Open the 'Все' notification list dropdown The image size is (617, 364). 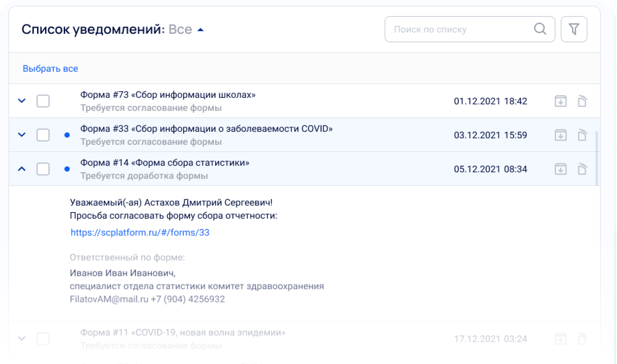tap(186, 29)
